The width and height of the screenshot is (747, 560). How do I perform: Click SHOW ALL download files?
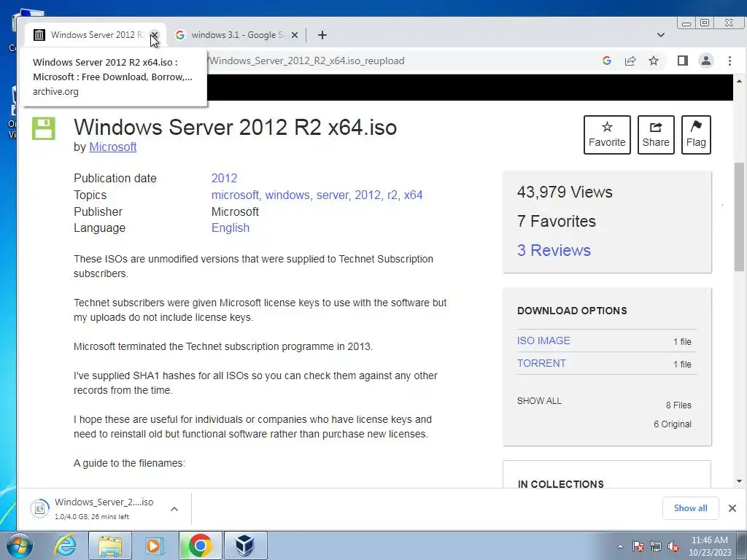coord(539,401)
